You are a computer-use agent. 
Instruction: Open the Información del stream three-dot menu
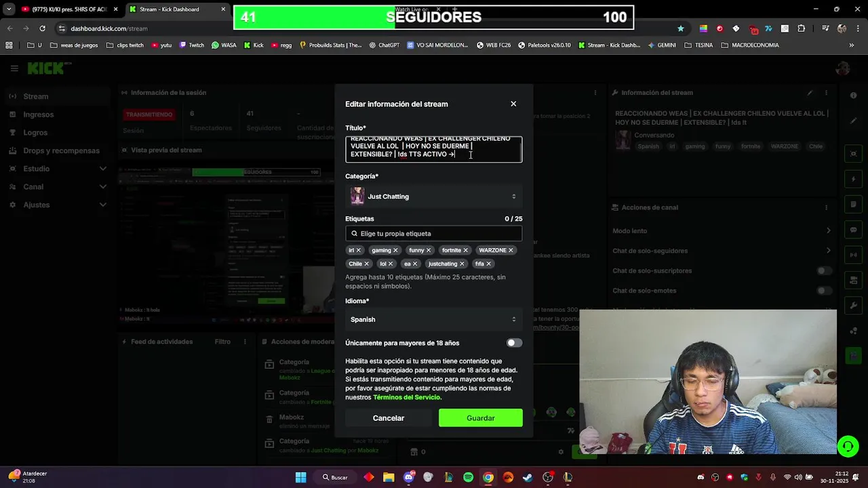coord(826,93)
